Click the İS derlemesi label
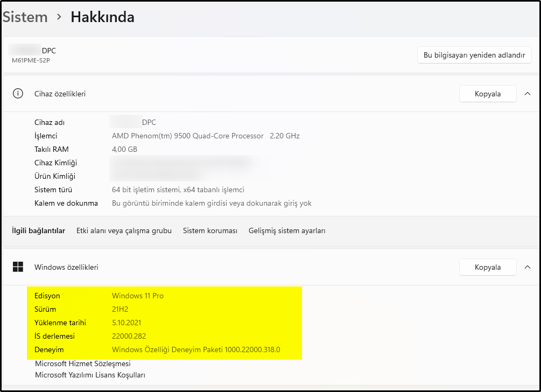The width and height of the screenshot is (541, 392). point(54,336)
